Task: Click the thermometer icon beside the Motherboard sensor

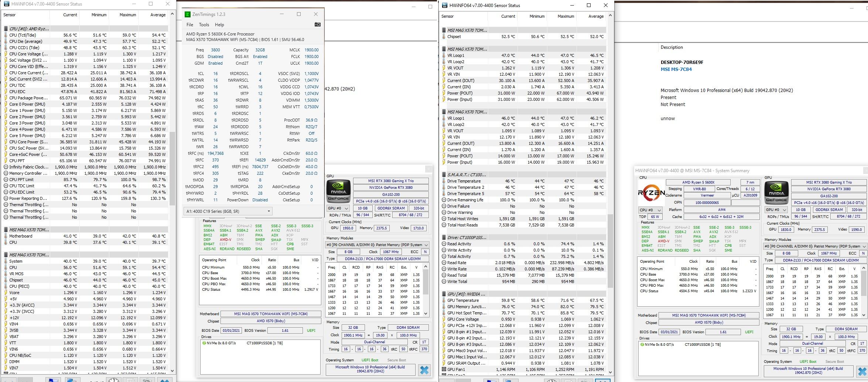Action: coord(6,236)
